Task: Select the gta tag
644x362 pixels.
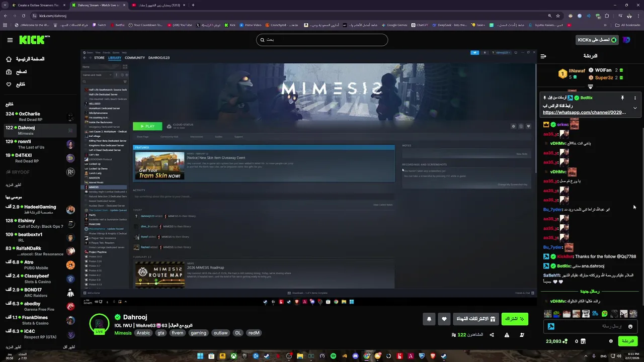Action: pos(161,333)
